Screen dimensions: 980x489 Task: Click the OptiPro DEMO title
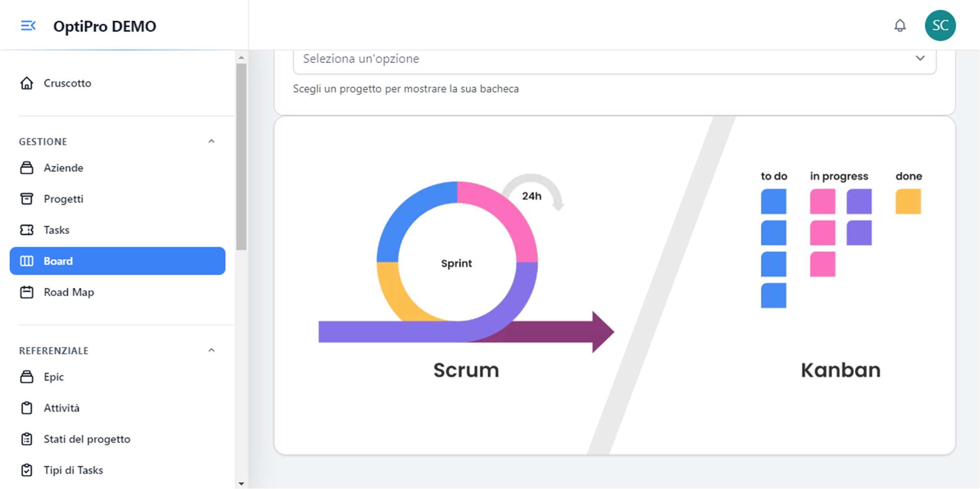[x=104, y=26]
